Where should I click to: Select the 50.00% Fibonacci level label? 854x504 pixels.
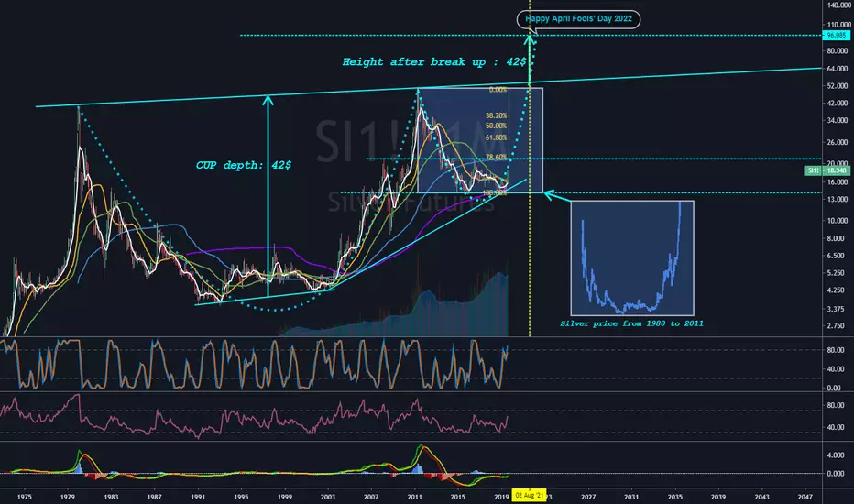click(x=496, y=126)
